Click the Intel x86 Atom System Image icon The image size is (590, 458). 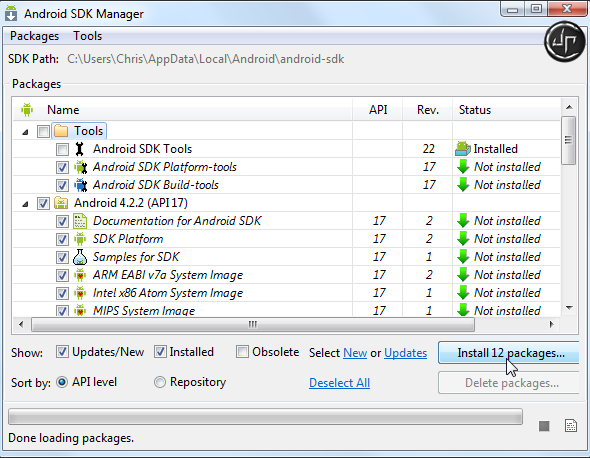(80, 293)
